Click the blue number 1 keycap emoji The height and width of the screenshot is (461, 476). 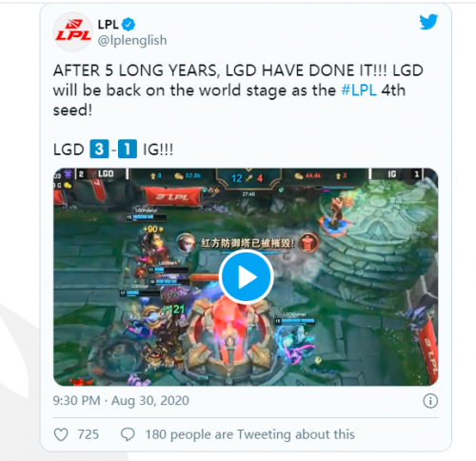(x=128, y=149)
